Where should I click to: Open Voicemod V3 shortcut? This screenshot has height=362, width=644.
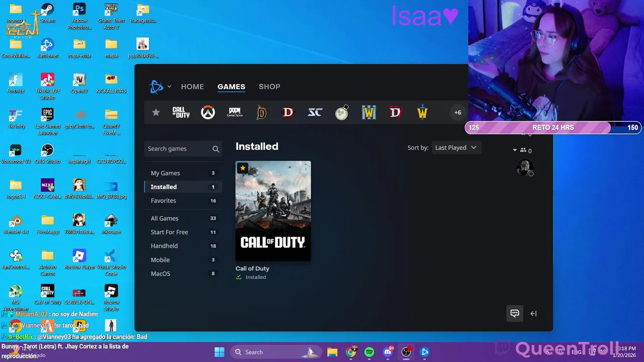(x=16, y=154)
